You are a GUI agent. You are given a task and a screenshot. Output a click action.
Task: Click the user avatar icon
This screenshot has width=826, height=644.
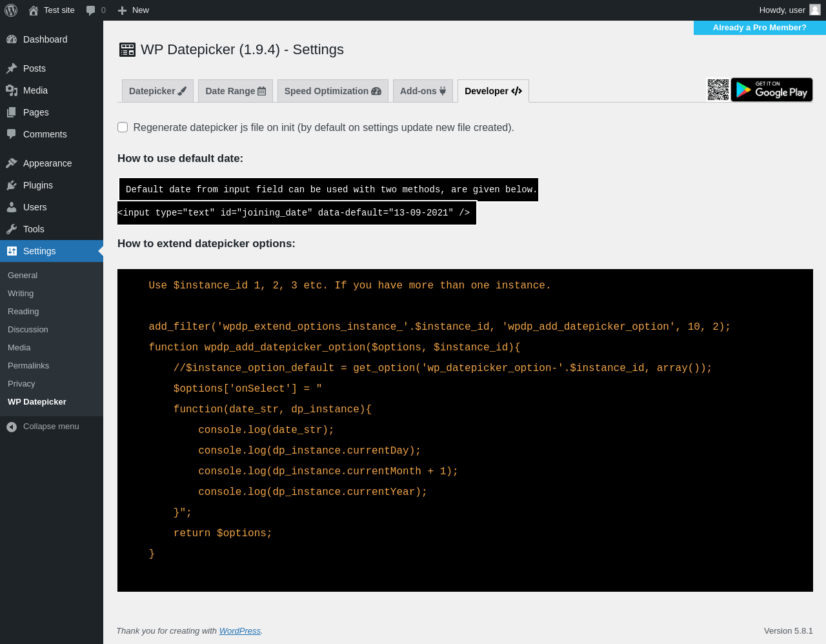[815, 10]
